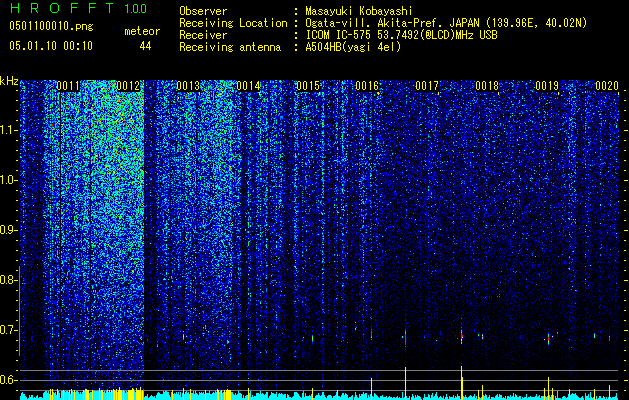Click the 'Observer' field label
The width and height of the screenshot is (629, 400).
point(203,11)
